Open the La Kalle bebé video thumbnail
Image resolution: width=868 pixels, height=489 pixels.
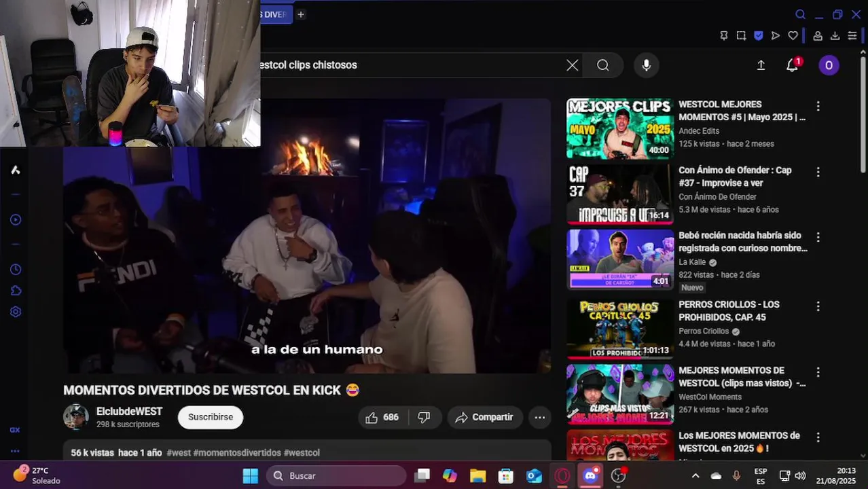(620, 259)
